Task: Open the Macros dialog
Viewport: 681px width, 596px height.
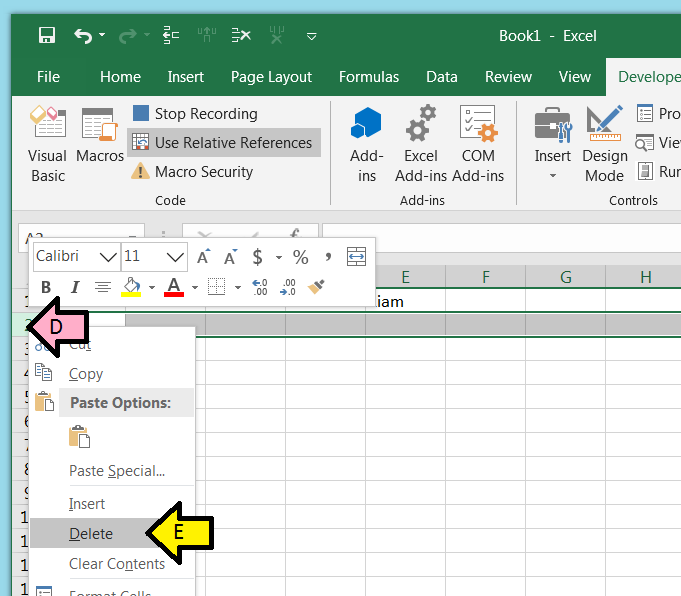Action: point(100,136)
